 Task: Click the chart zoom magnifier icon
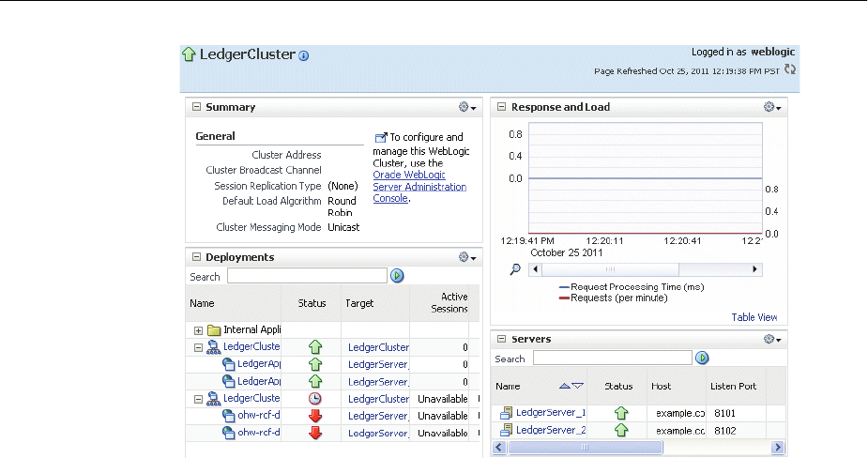point(515,269)
